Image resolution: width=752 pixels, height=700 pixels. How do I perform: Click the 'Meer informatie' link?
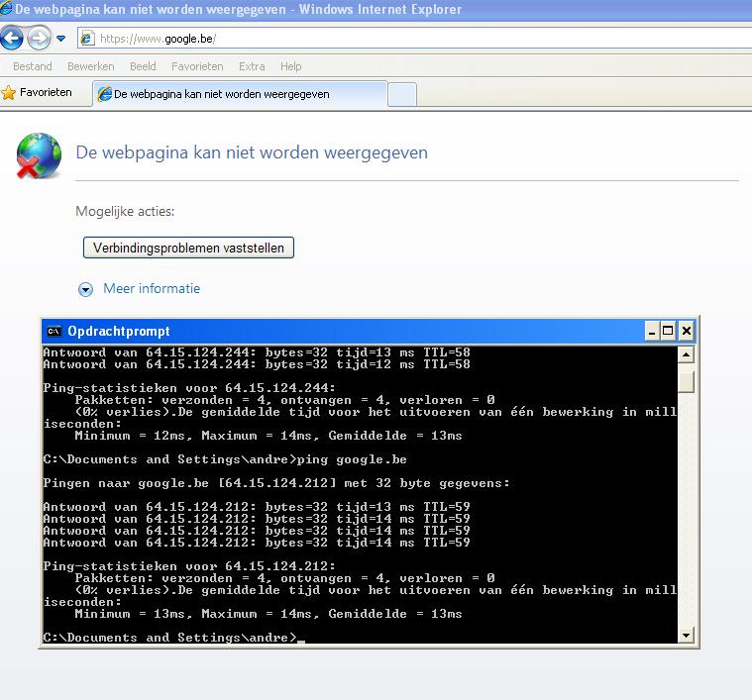(x=152, y=288)
